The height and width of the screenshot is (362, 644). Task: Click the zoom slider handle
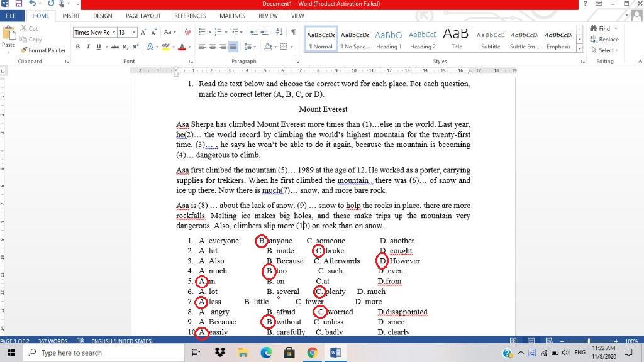[589, 341]
